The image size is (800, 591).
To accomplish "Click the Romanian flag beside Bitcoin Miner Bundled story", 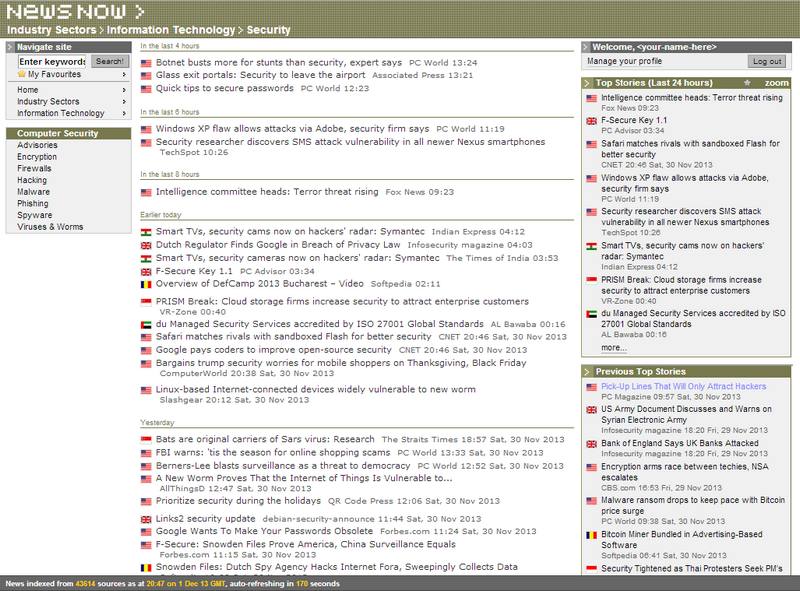I will (592, 535).
